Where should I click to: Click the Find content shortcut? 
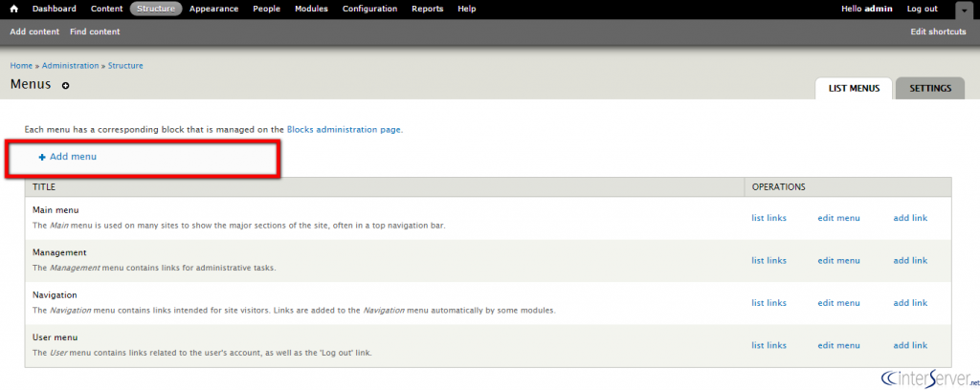pyautogui.click(x=95, y=32)
